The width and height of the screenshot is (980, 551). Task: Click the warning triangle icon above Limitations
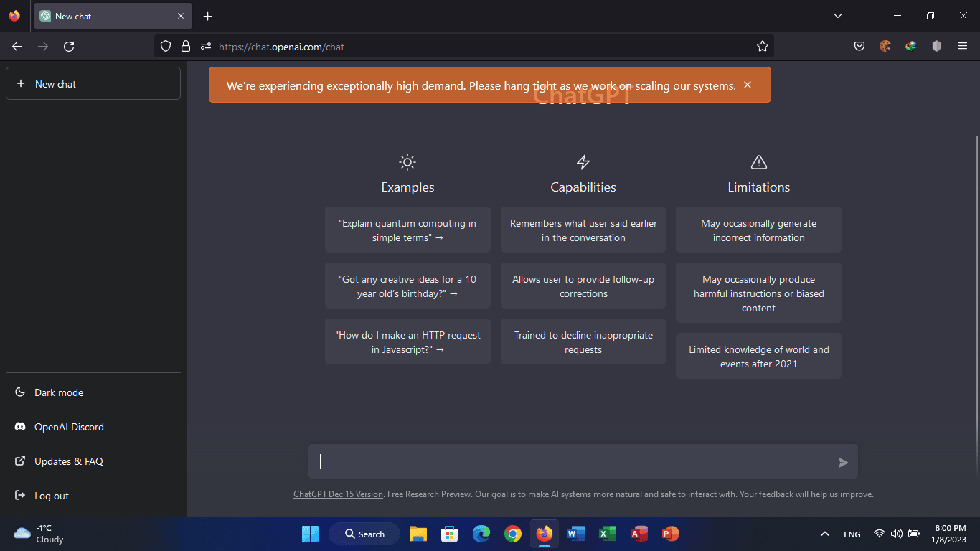758,162
